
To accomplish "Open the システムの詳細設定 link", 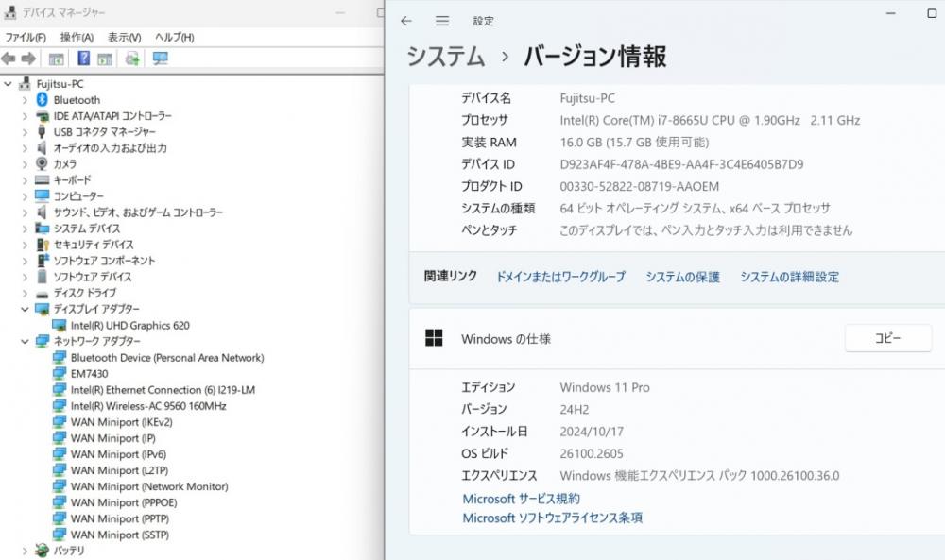I will (x=789, y=277).
